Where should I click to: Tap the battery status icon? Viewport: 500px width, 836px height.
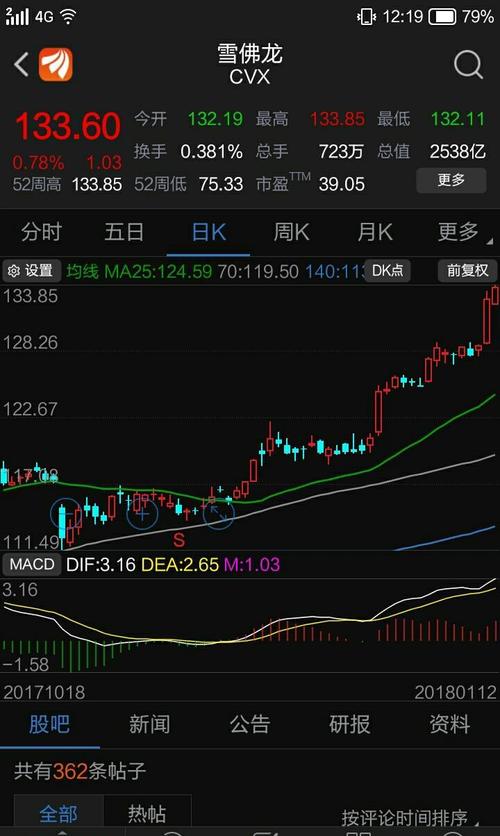pos(442,17)
